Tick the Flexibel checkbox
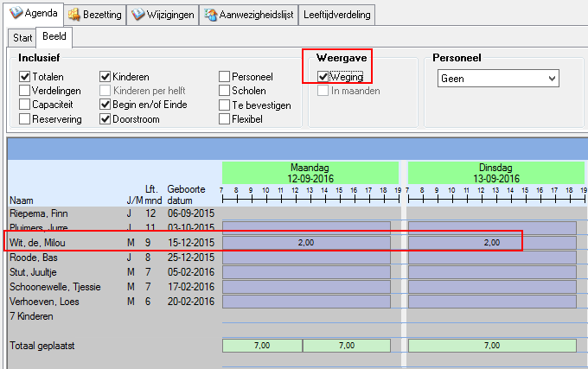This screenshot has width=588, height=369. click(x=225, y=118)
